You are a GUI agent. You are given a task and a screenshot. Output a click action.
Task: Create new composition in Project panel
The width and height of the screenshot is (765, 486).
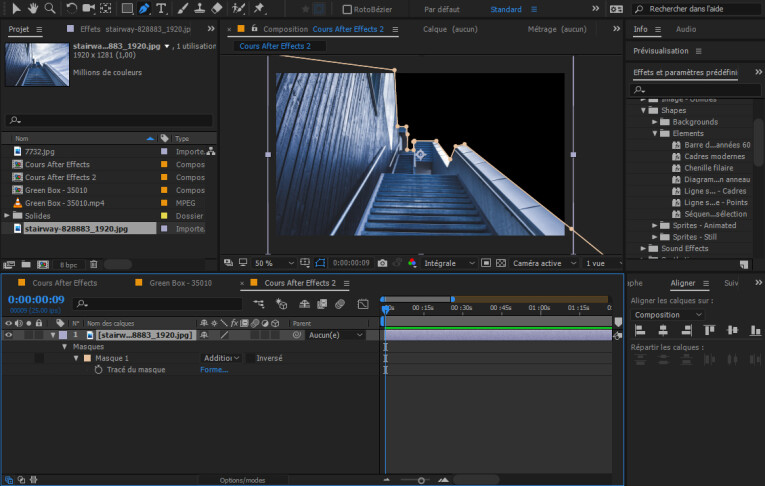(43, 264)
